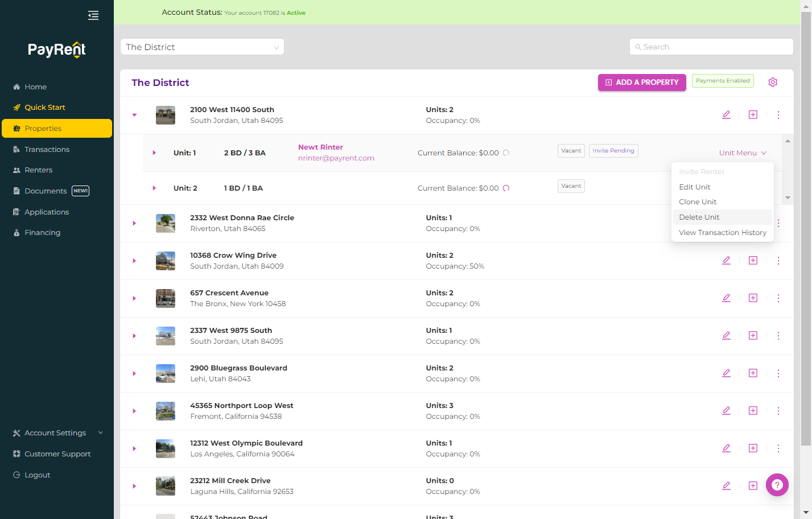
Task: Expand Unit 1 details
Action: pos(154,153)
